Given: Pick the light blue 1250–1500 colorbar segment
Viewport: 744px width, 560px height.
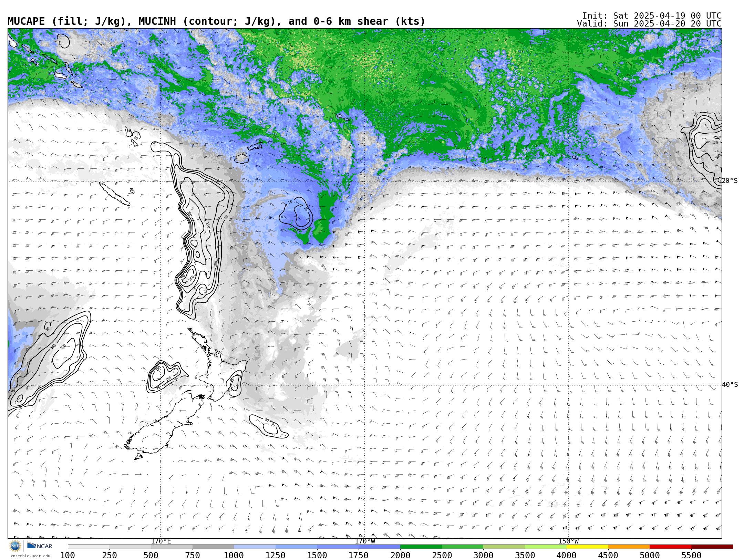Looking at the screenshot, I should point(296,547).
